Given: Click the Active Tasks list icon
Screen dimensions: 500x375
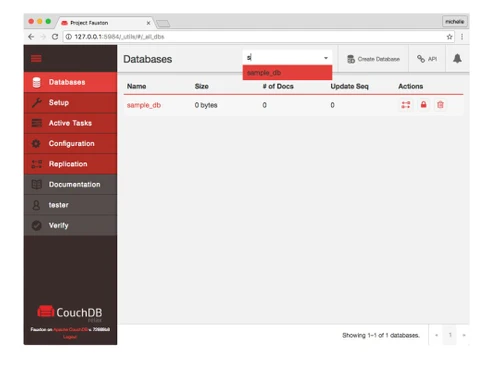Looking at the screenshot, I should pos(36,123).
